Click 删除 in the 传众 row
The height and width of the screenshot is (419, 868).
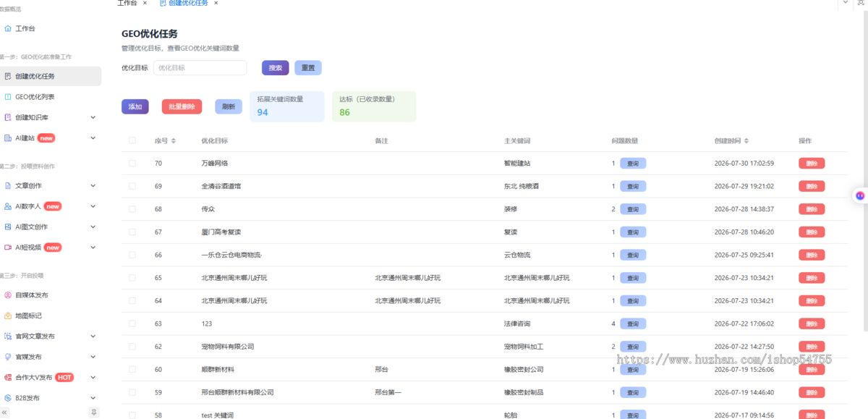tap(812, 209)
